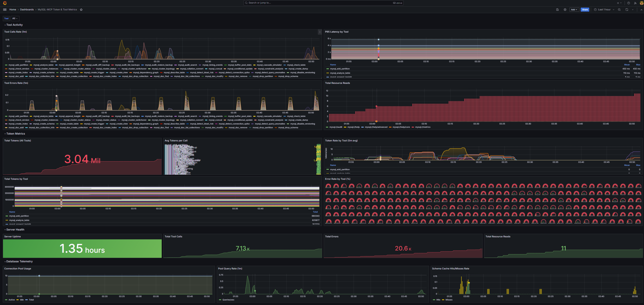Viewport: 644px width, 305px height.
Task: Click the Tool variable label
Action: 6,18
